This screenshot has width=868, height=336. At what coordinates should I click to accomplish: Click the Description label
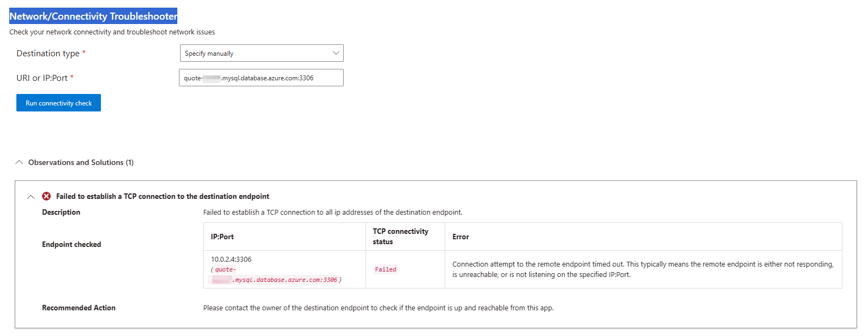(61, 212)
